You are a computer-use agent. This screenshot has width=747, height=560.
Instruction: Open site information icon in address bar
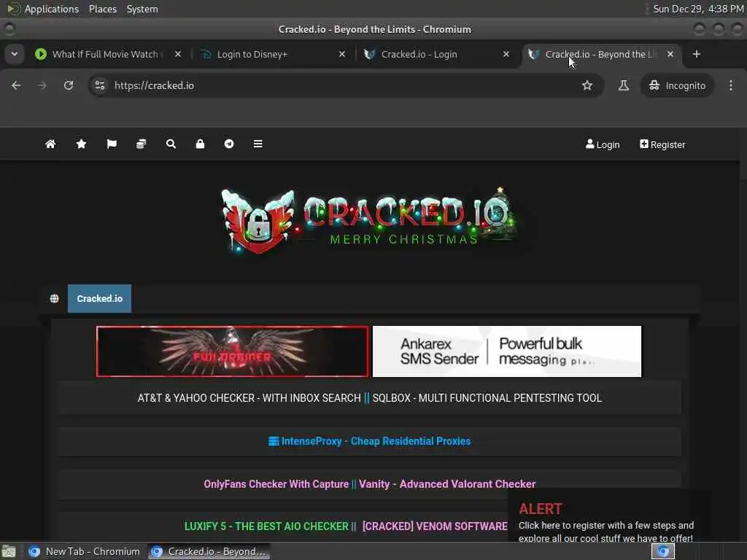pos(99,85)
